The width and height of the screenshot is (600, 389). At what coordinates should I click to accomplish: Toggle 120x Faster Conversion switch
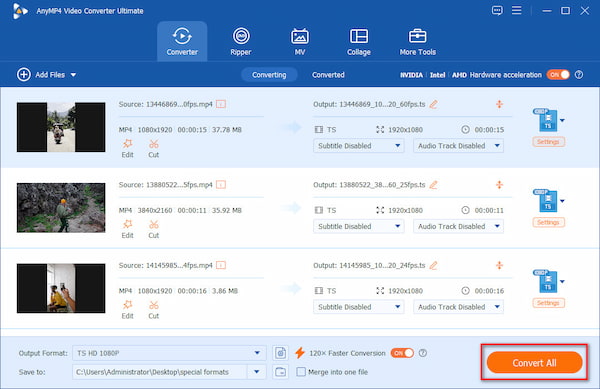[402, 353]
